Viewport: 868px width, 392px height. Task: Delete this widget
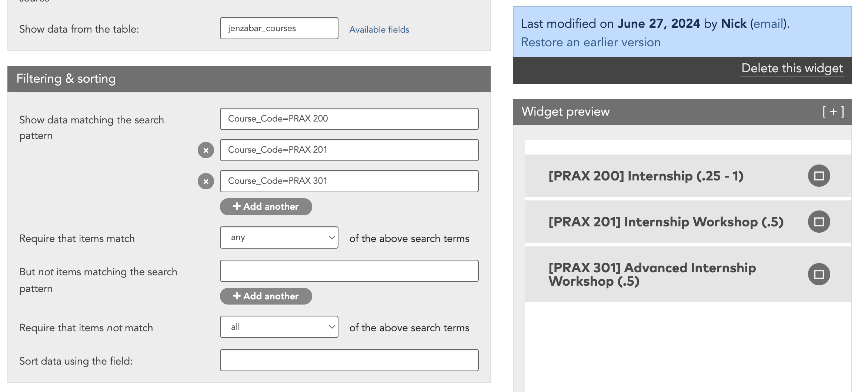[792, 68]
